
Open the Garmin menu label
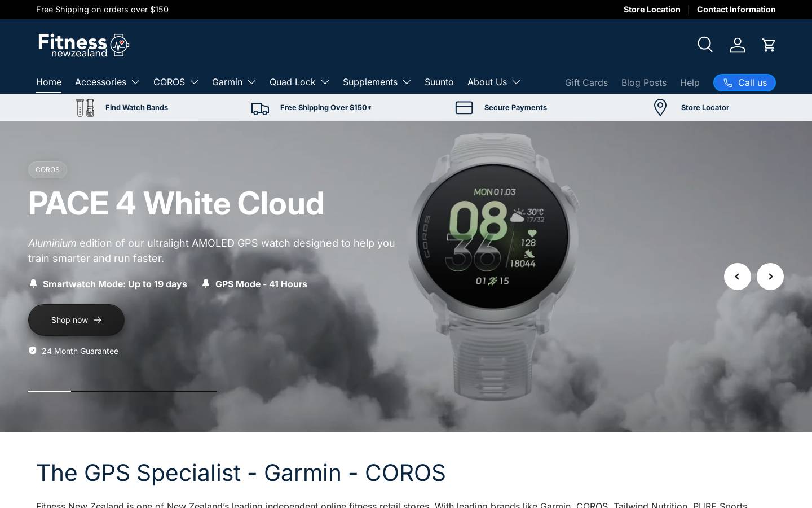pos(227,82)
